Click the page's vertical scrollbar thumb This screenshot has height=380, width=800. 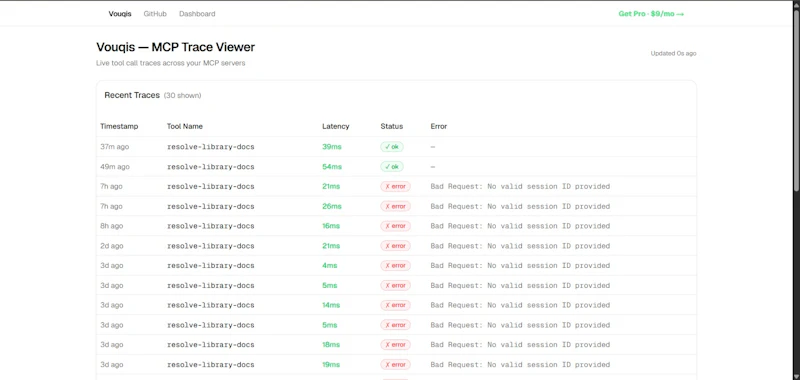tap(796, 100)
